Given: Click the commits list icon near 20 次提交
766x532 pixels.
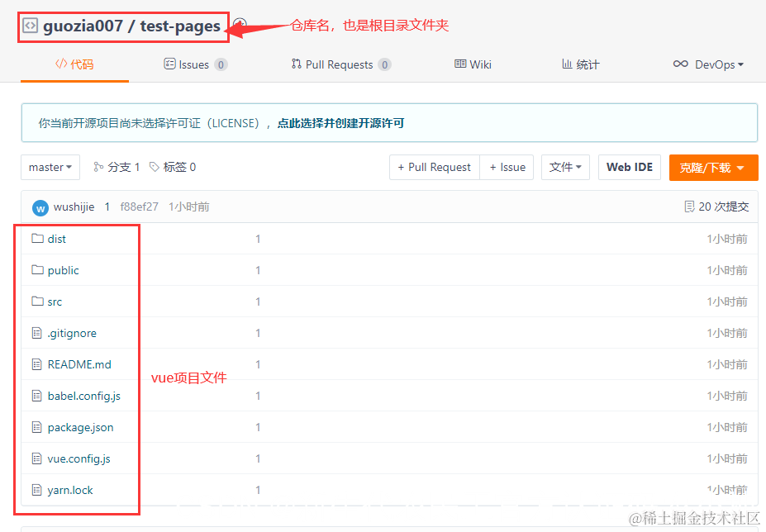Looking at the screenshot, I should pos(689,207).
